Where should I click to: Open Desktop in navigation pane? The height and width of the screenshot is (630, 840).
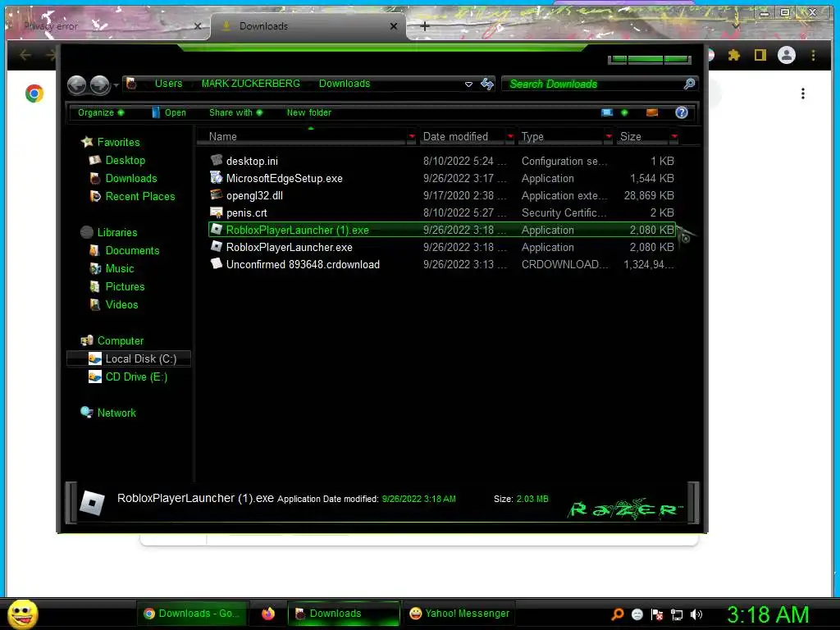coord(117,160)
